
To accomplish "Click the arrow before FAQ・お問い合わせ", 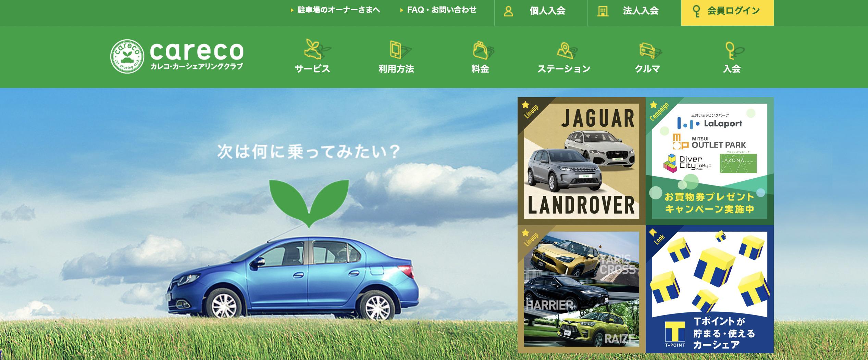I will click(x=401, y=10).
